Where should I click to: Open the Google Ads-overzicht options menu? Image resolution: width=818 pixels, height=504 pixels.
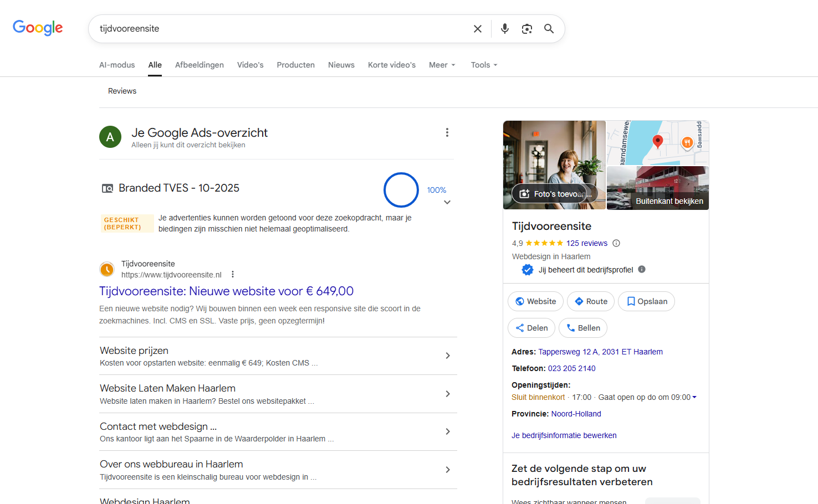point(447,132)
